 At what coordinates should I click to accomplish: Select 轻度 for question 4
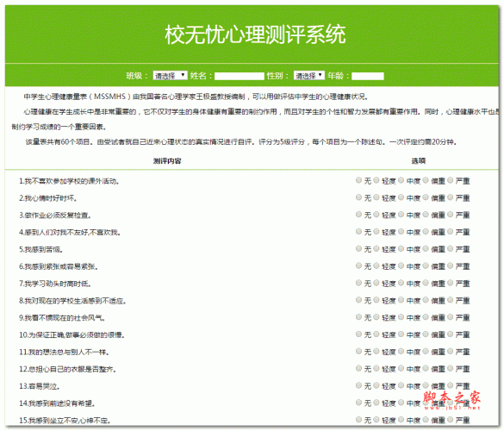coord(376,232)
